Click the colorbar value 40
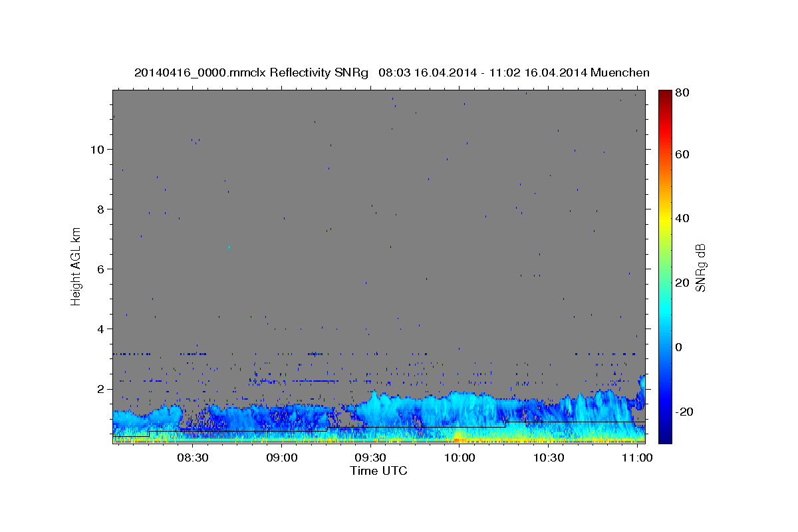 682,218
